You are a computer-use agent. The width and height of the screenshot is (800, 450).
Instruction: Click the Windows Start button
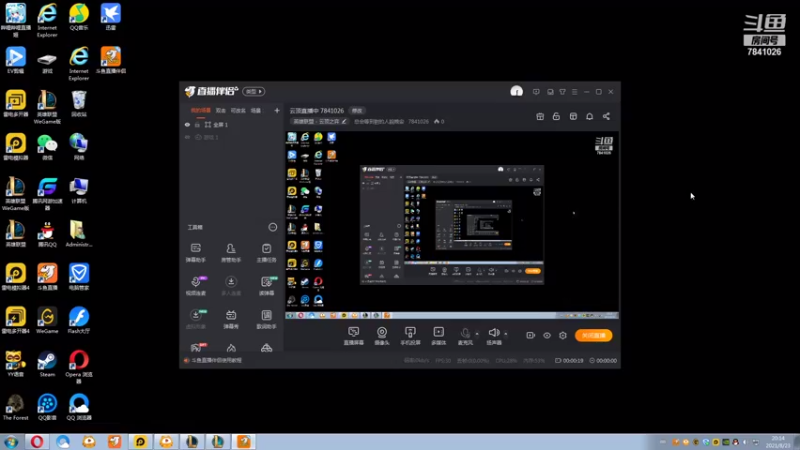coord(11,441)
